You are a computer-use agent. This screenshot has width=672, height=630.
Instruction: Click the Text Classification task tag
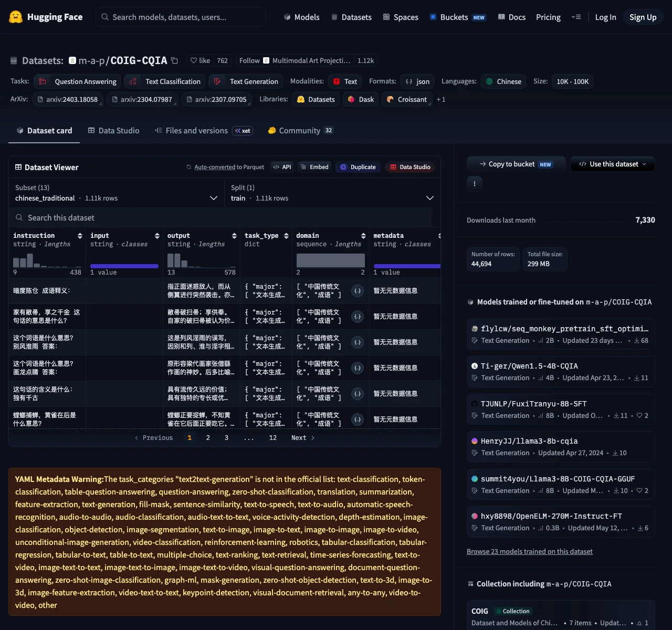(x=164, y=81)
